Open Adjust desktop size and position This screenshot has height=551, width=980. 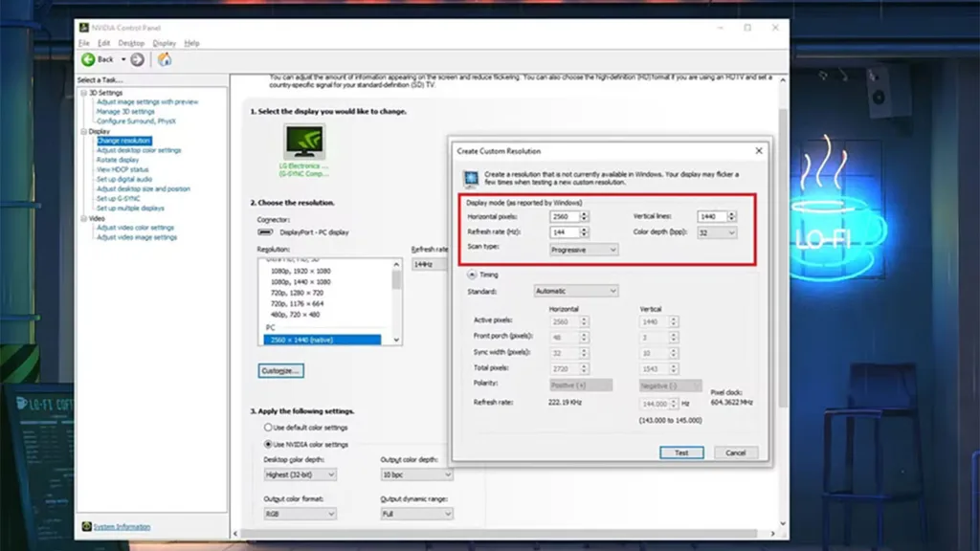[x=144, y=188]
